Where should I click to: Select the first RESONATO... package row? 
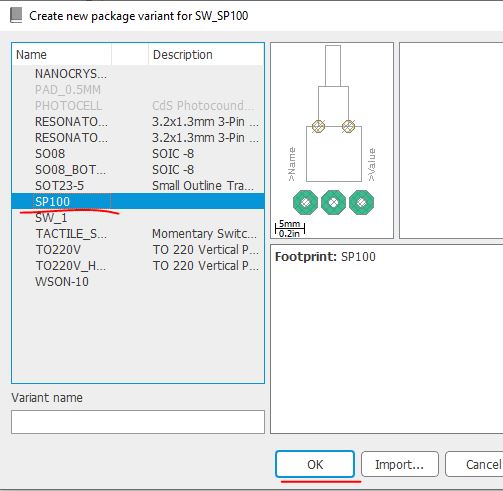tap(138, 122)
